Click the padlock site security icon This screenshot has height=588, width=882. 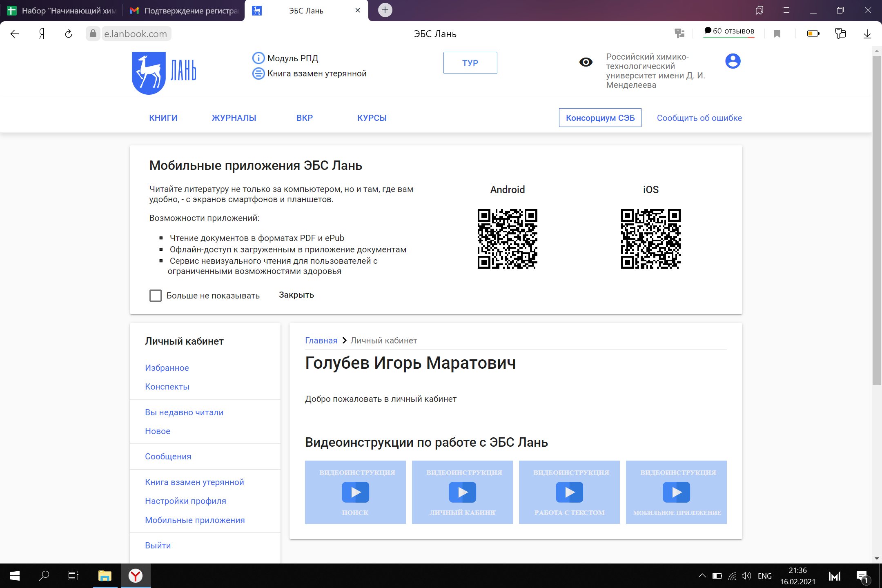pyautogui.click(x=93, y=33)
